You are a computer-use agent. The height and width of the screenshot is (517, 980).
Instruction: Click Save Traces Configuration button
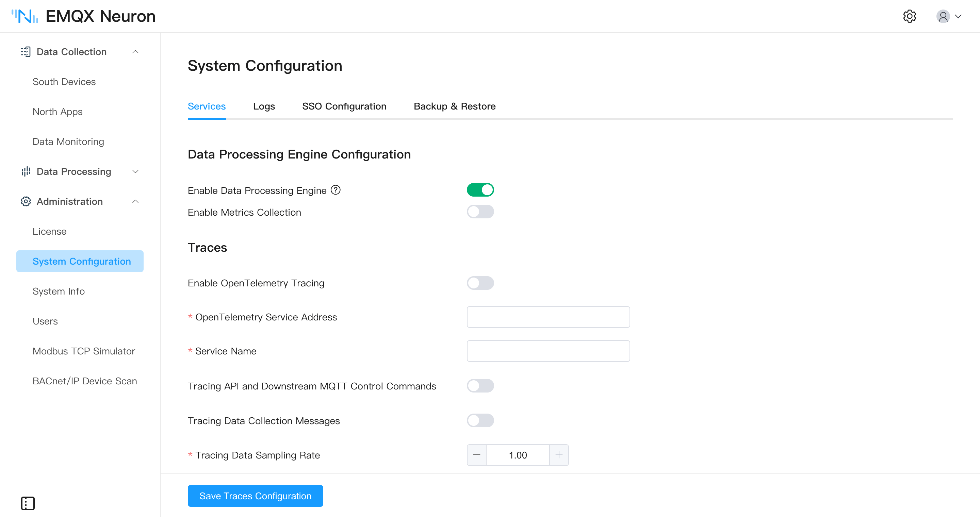(x=255, y=496)
